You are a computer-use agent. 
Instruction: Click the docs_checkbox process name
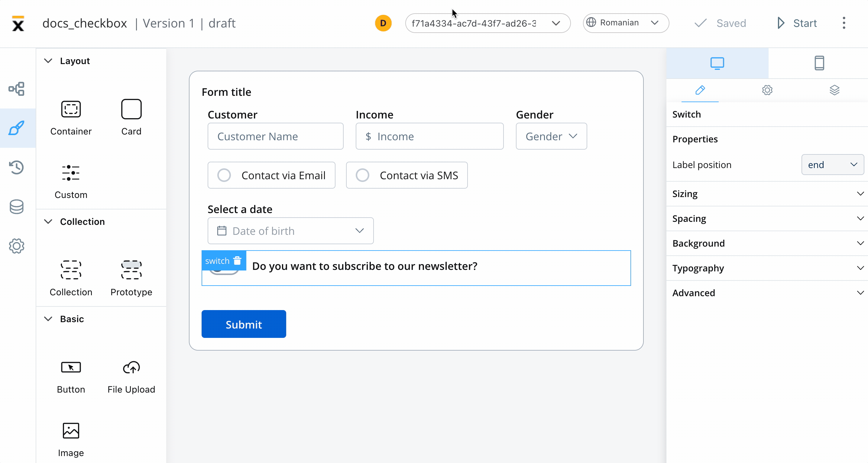[x=85, y=23]
